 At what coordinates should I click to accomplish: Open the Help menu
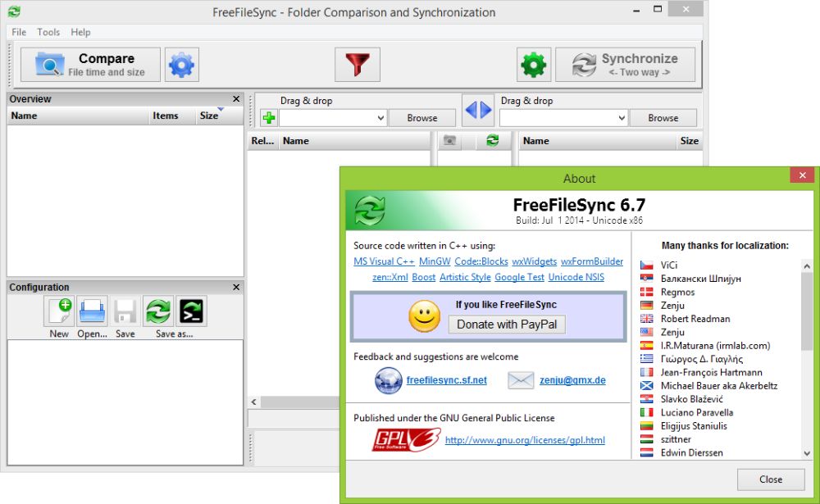(80, 32)
